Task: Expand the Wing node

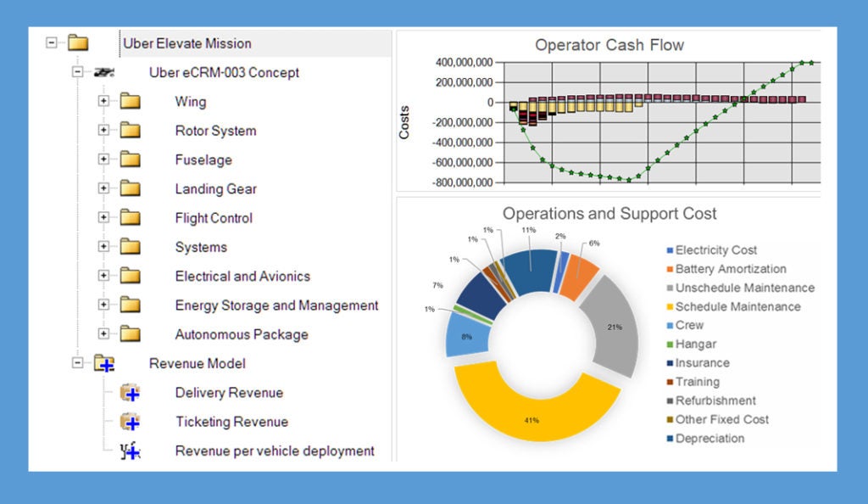Action: [x=103, y=101]
